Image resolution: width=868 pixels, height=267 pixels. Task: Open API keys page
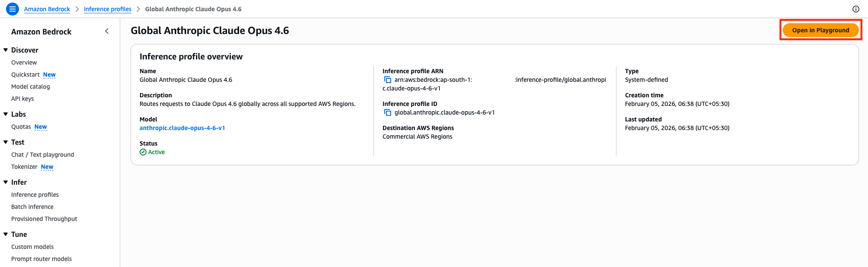pyautogui.click(x=22, y=99)
